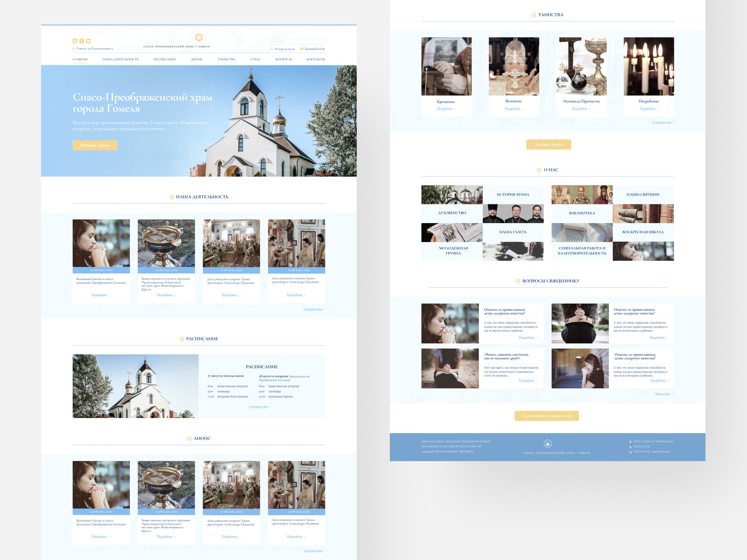The image size is (747, 560).
Task: Click inside the search input field
Action: click(x=299, y=41)
